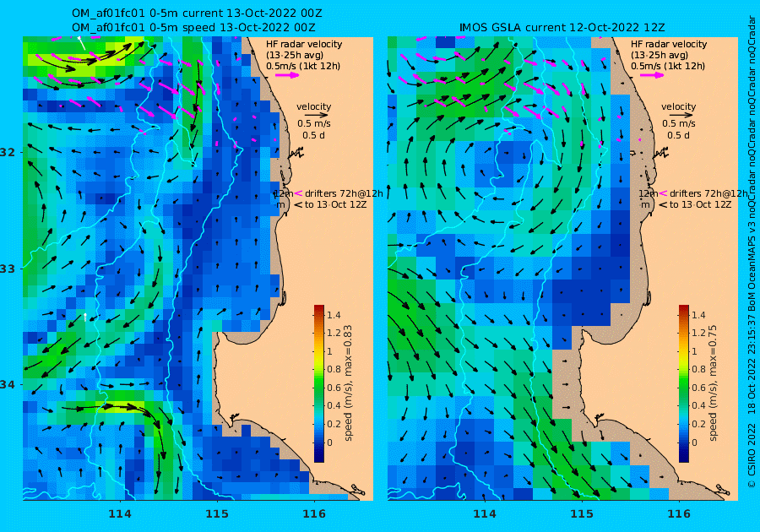This screenshot has height=532, width=760.
Task: Click the black velocity legend arrow in the IMOS GSLA panel
Action: click(x=679, y=116)
